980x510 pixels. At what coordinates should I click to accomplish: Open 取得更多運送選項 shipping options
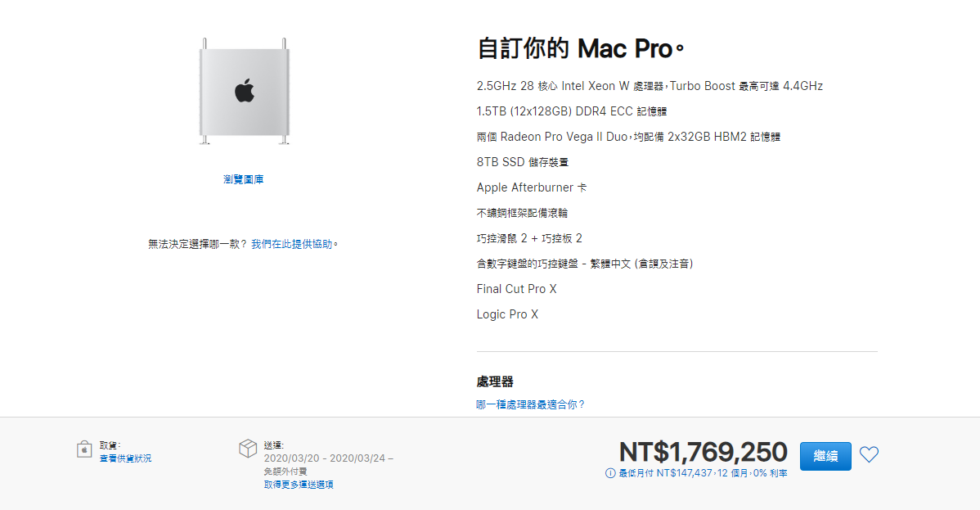pyautogui.click(x=298, y=485)
